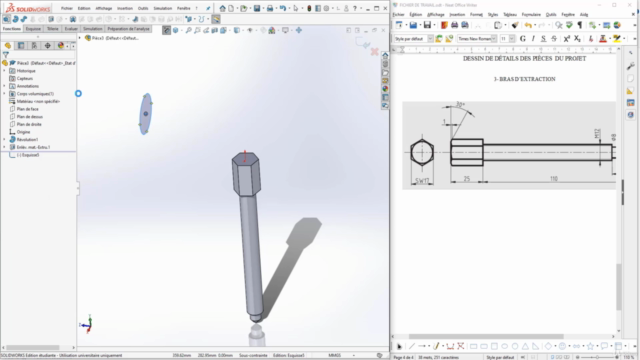Open SolidWorks Insertion menu

[x=124, y=8]
